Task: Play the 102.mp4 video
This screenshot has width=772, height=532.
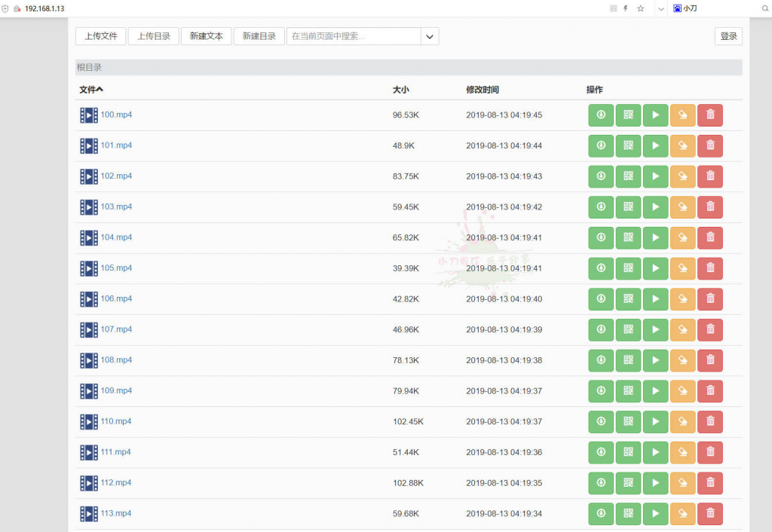Action: pos(655,176)
